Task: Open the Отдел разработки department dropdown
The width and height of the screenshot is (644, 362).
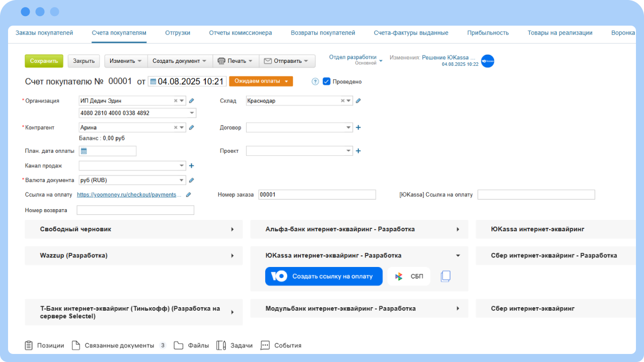Action: click(x=356, y=60)
